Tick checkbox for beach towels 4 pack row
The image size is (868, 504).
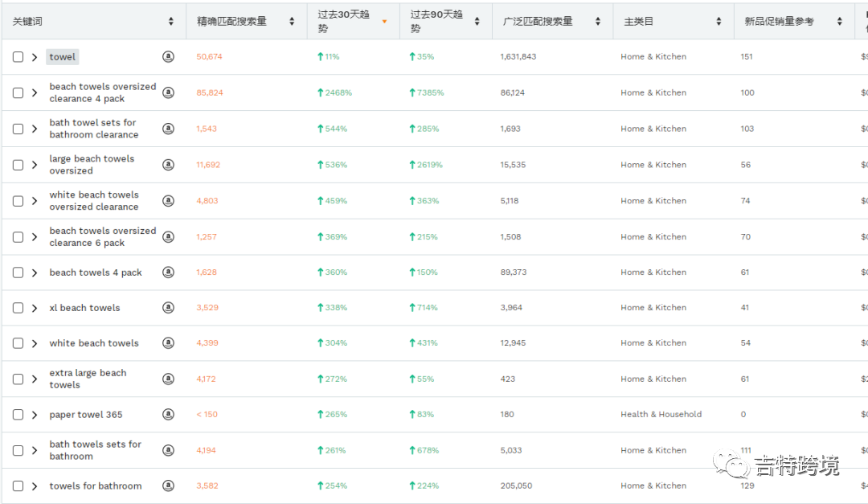18,272
